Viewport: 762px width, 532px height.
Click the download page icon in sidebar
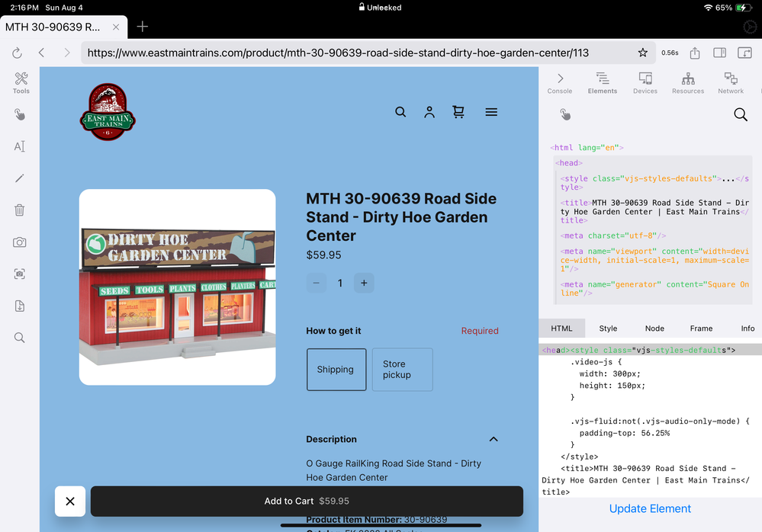pos(19,306)
